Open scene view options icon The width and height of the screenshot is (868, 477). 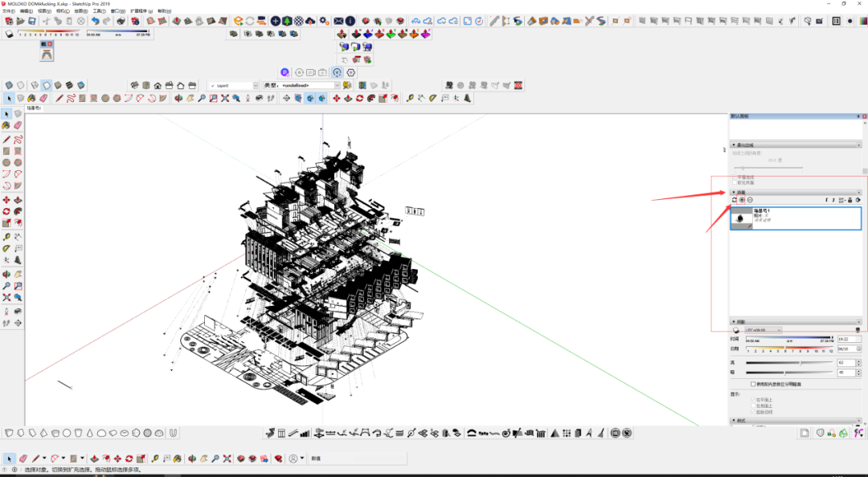point(842,200)
